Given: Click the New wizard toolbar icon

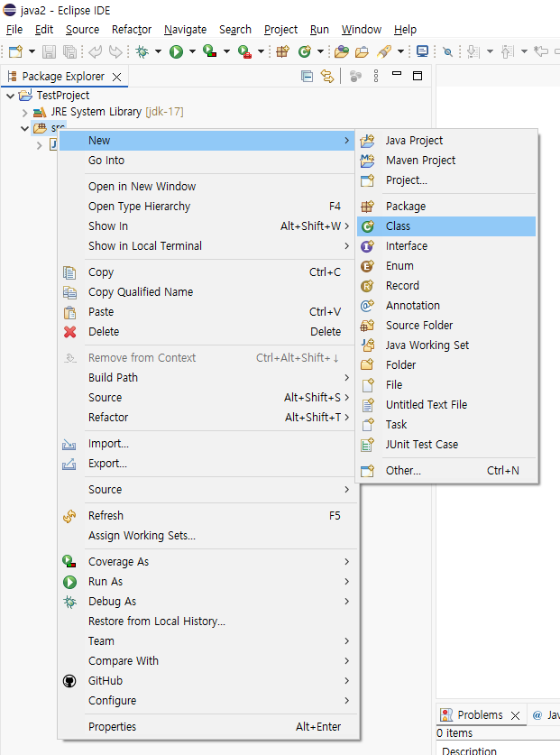Looking at the screenshot, I should tap(15, 51).
